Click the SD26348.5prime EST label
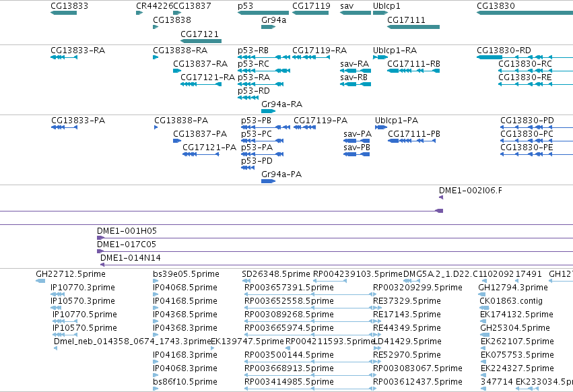 [x=276, y=274]
